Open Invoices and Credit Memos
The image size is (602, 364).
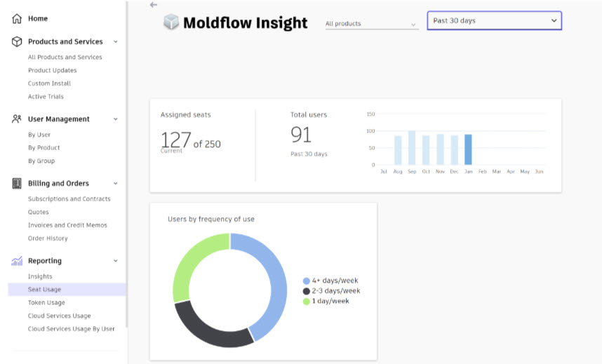pos(67,225)
